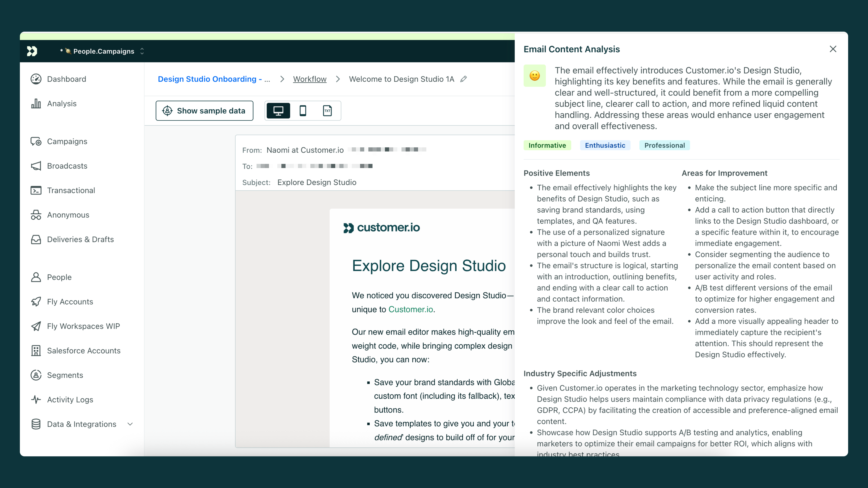
Task: Select the Informative tone tag
Action: (x=547, y=145)
